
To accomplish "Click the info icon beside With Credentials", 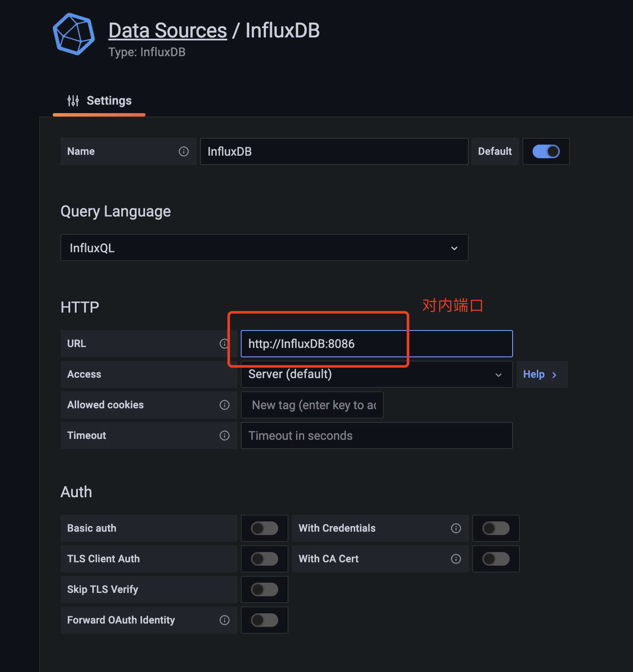I will pyautogui.click(x=456, y=528).
